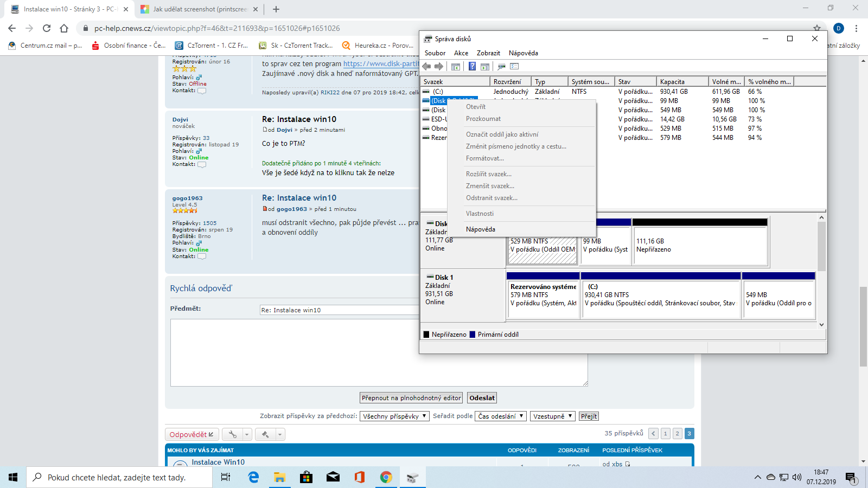Click the disk rescan toolbar icon

501,66
